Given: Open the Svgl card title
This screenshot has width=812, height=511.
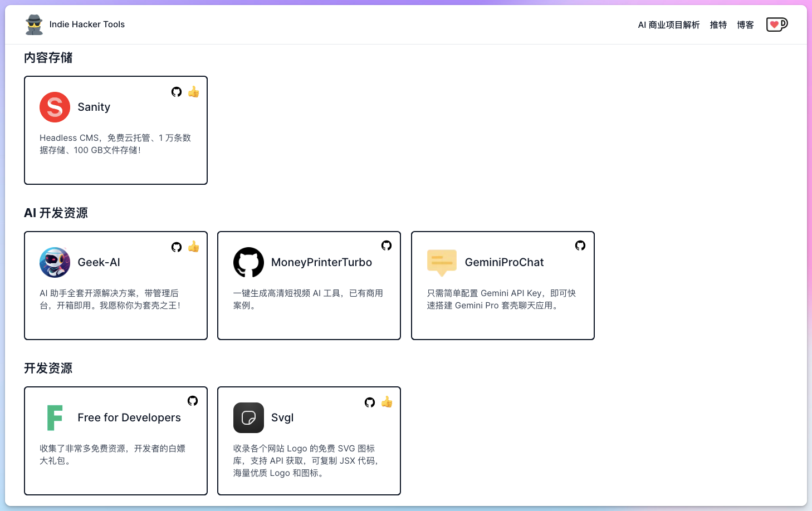Looking at the screenshot, I should pos(282,417).
